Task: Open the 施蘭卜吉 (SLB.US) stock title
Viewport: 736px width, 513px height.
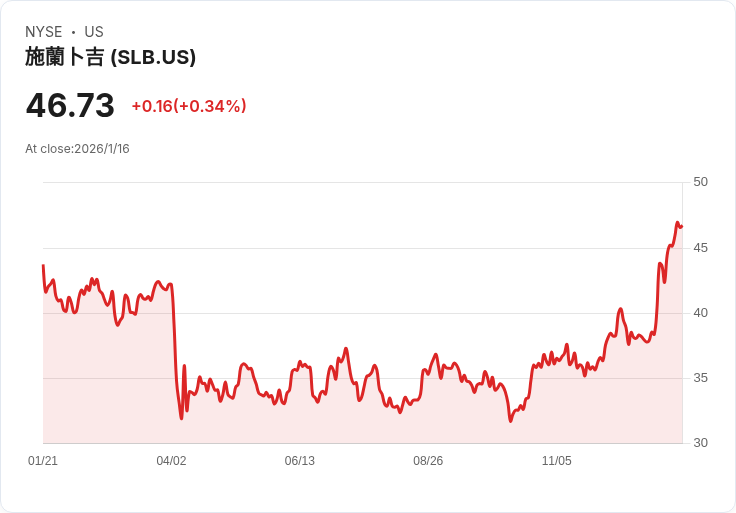Action: [x=110, y=57]
